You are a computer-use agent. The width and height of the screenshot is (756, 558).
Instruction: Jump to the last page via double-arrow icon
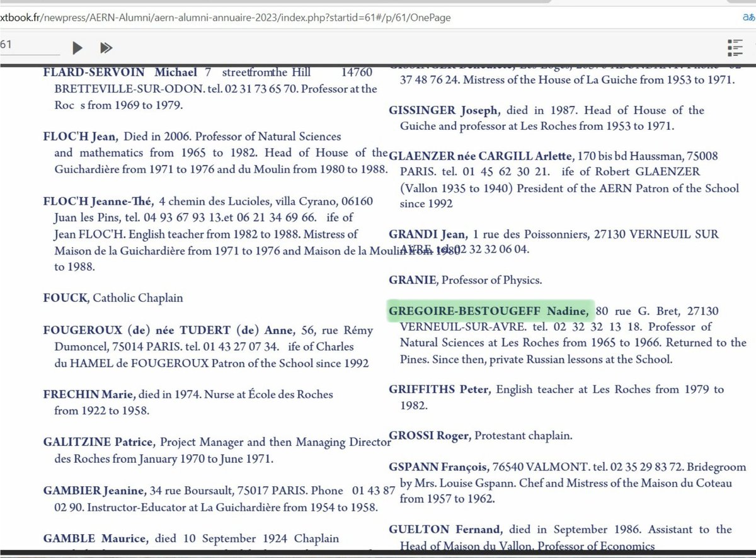106,47
